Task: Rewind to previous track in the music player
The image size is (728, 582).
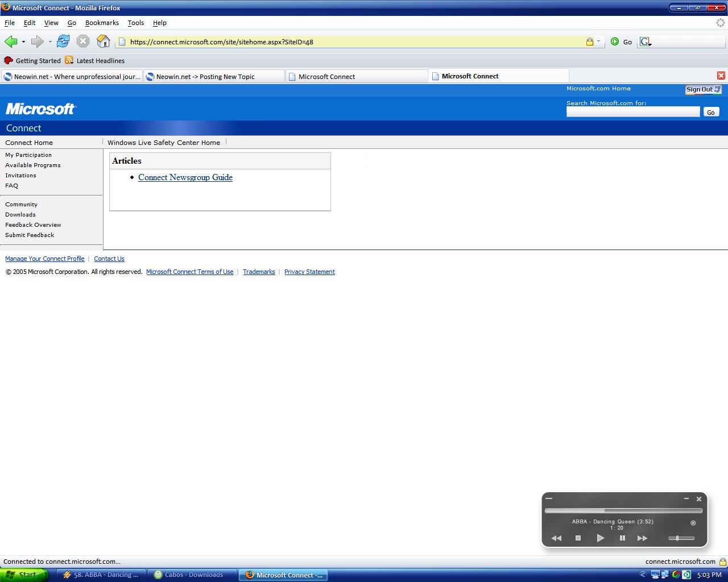Action: tap(556, 538)
